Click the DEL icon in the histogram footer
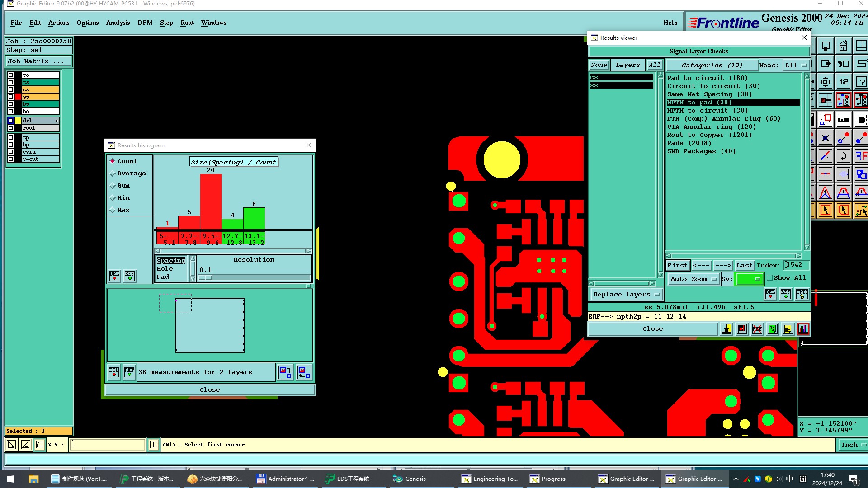The width and height of the screenshot is (868, 488). (x=114, y=372)
